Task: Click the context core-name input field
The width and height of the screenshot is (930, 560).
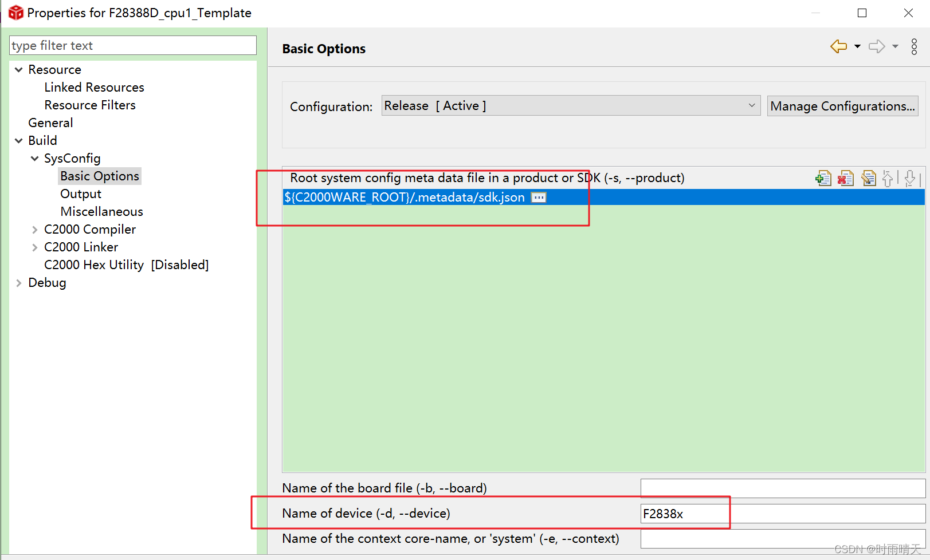Action: click(783, 539)
